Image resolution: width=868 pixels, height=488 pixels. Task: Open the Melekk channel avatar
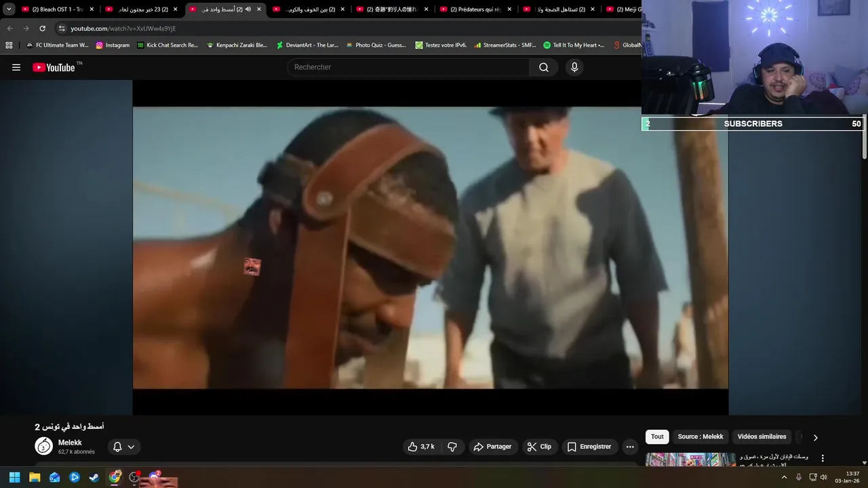click(x=44, y=446)
